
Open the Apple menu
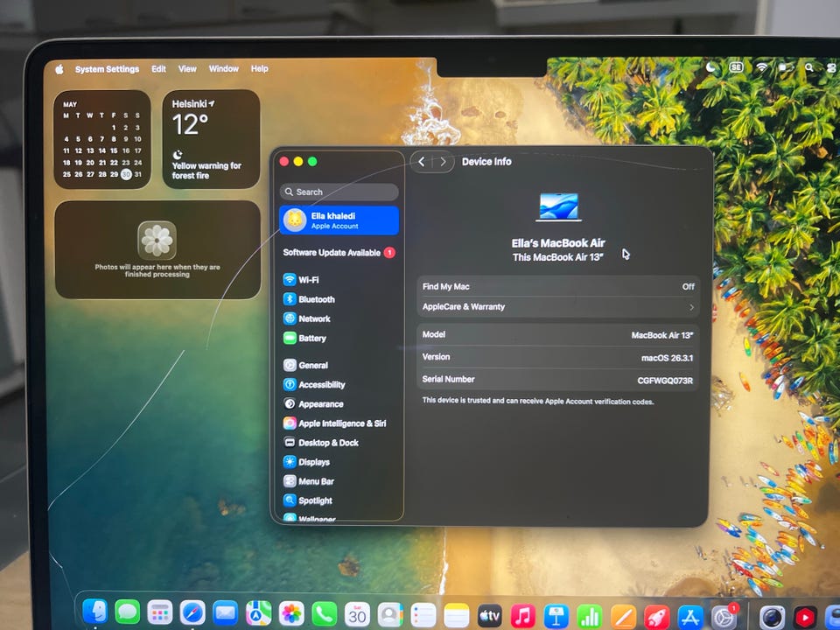point(59,69)
